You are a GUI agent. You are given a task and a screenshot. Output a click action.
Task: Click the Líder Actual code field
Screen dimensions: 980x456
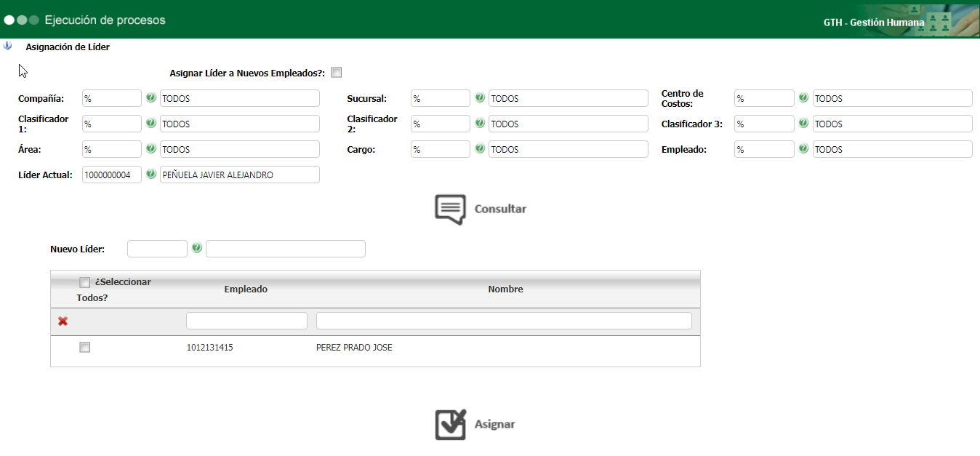pyautogui.click(x=112, y=175)
